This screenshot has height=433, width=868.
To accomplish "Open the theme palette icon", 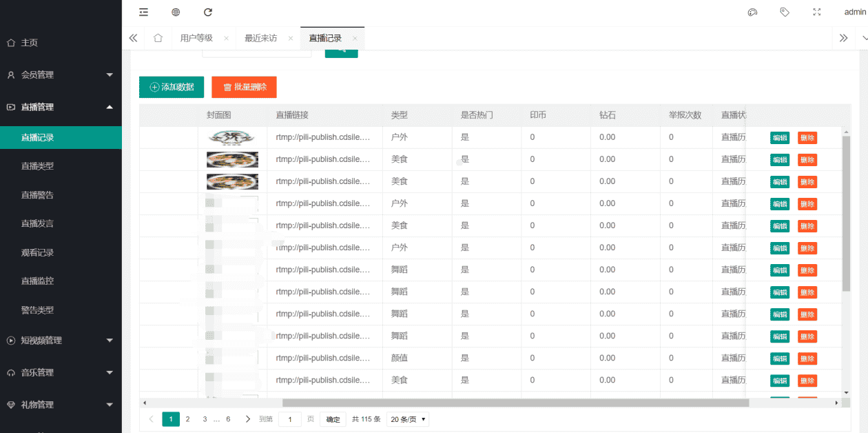I will click(752, 12).
